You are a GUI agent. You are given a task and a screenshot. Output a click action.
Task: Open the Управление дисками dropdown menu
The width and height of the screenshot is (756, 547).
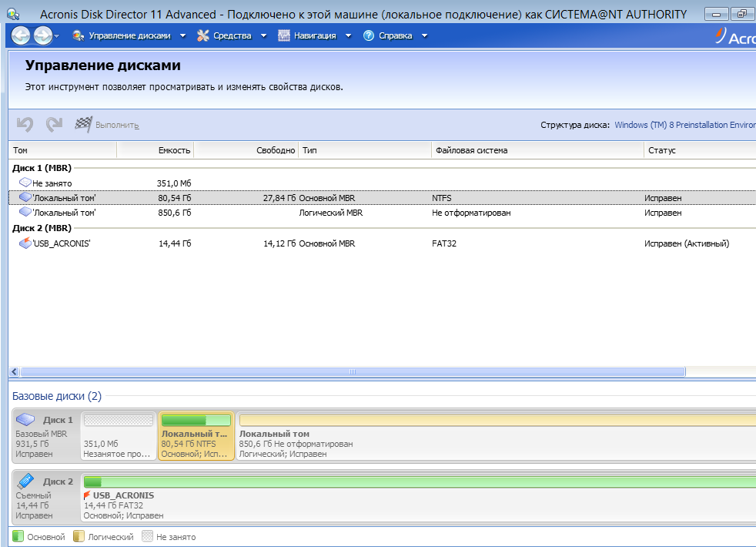pos(129,35)
